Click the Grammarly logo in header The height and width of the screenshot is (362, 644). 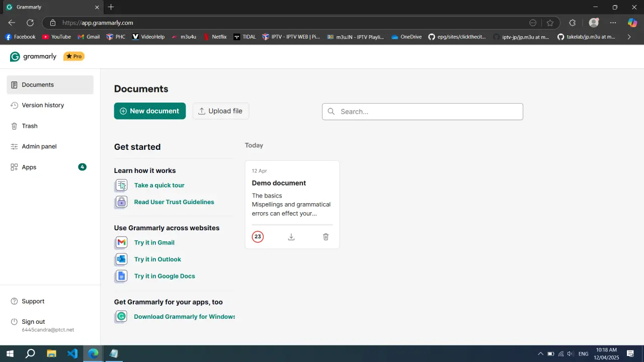[33, 57]
